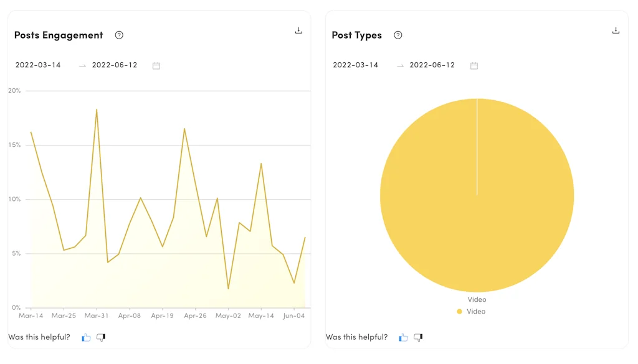The height and width of the screenshot is (364, 638).
Task: Click the Posts Engagement title
Action: click(x=59, y=35)
